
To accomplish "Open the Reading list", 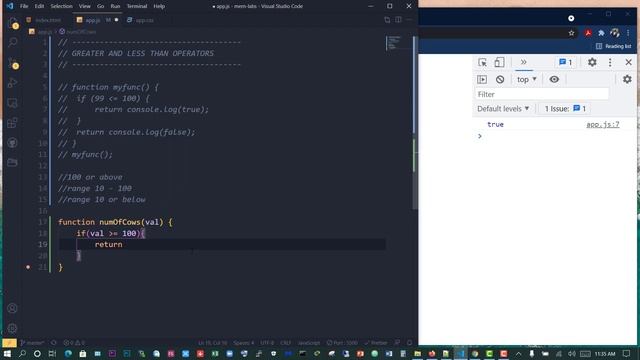I will (613, 47).
